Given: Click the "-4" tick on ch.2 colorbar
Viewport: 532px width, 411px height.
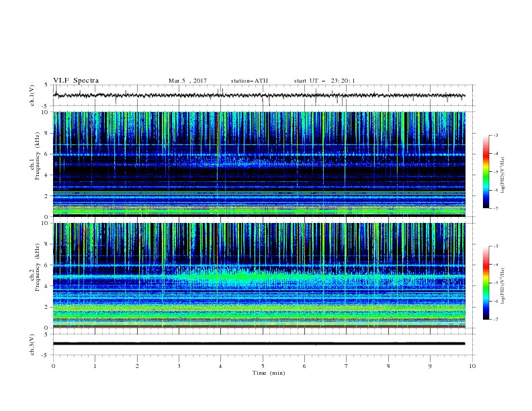Looking at the screenshot, I should pos(495,265).
